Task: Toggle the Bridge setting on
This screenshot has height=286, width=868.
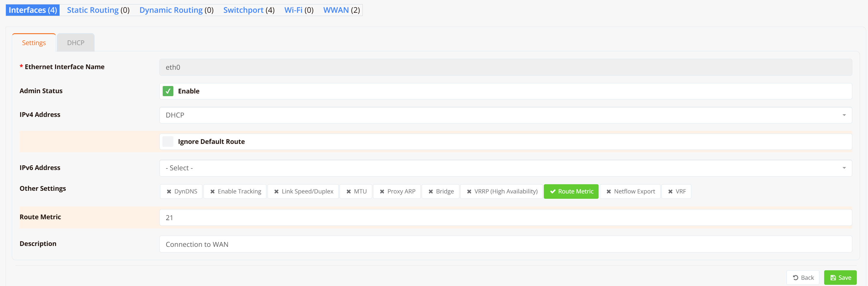Action: point(440,192)
